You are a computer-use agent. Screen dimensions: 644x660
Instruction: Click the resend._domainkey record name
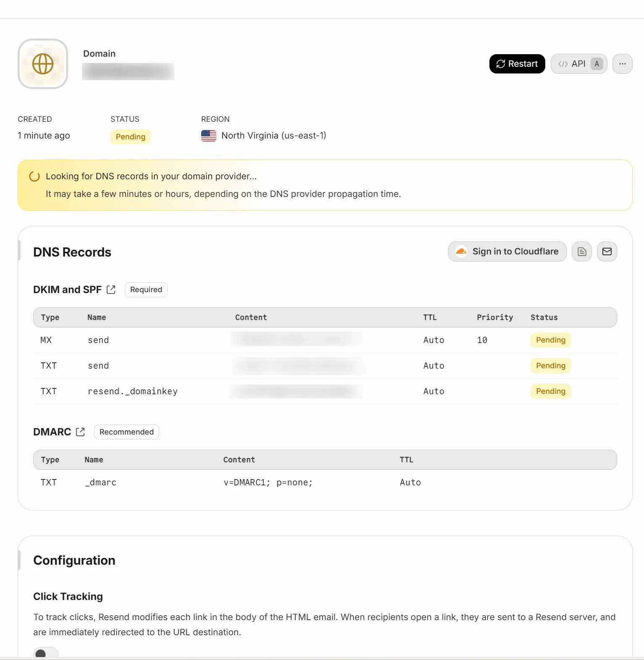coord(133,391)
